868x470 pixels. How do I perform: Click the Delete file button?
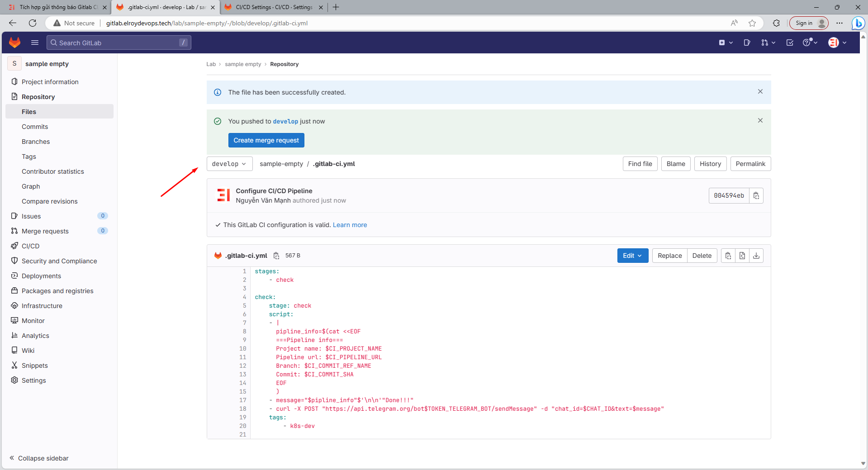(702, 256)
